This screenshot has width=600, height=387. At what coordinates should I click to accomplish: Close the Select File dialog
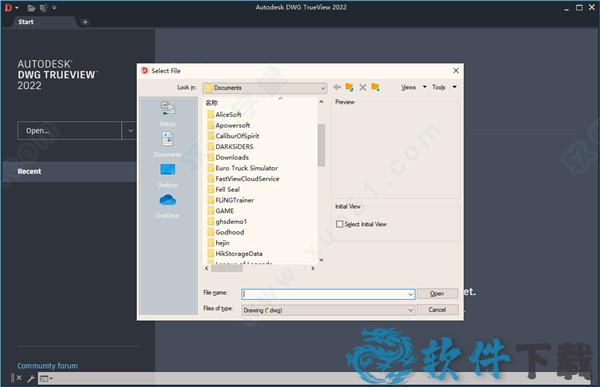(x=456, y=70)
